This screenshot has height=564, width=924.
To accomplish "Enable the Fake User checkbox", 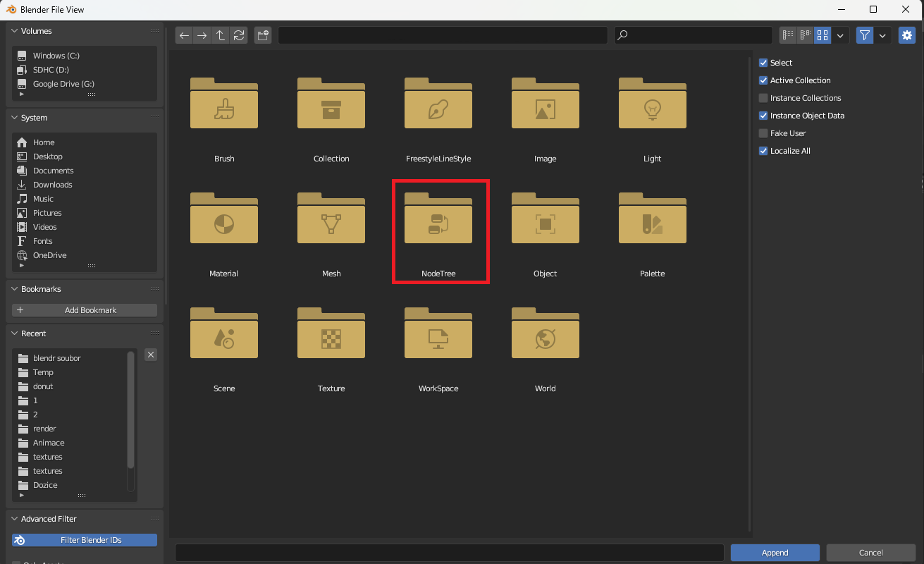I will pyautogui.click(x=763, y=133).
